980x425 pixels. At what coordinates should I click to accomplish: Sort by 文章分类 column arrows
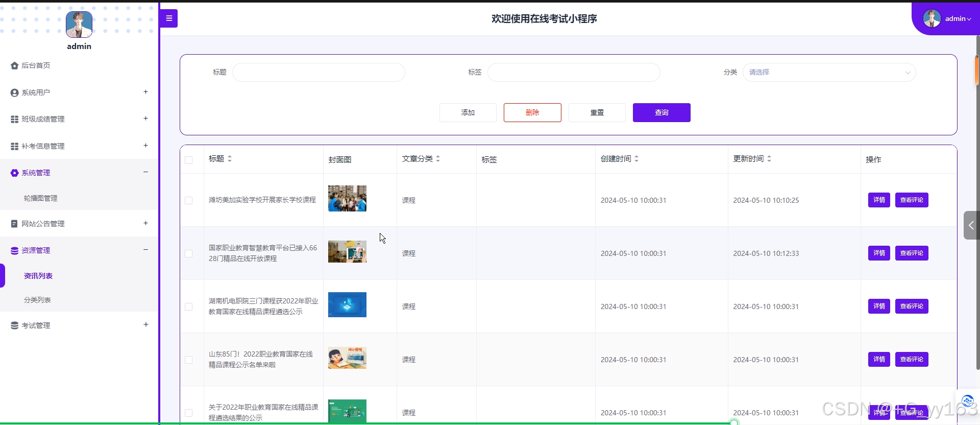point(438,159)
